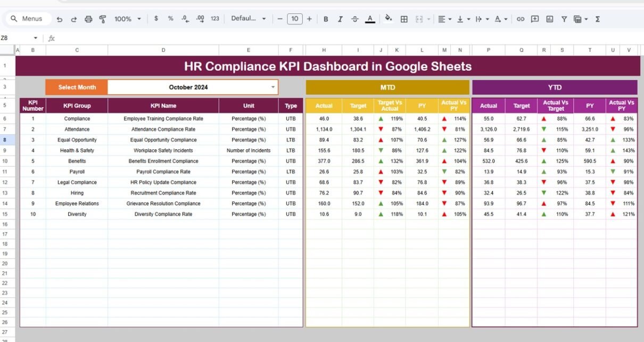Add a comment with the comment icon
This screenshot has height=342, width=644.
click(535, 19)
